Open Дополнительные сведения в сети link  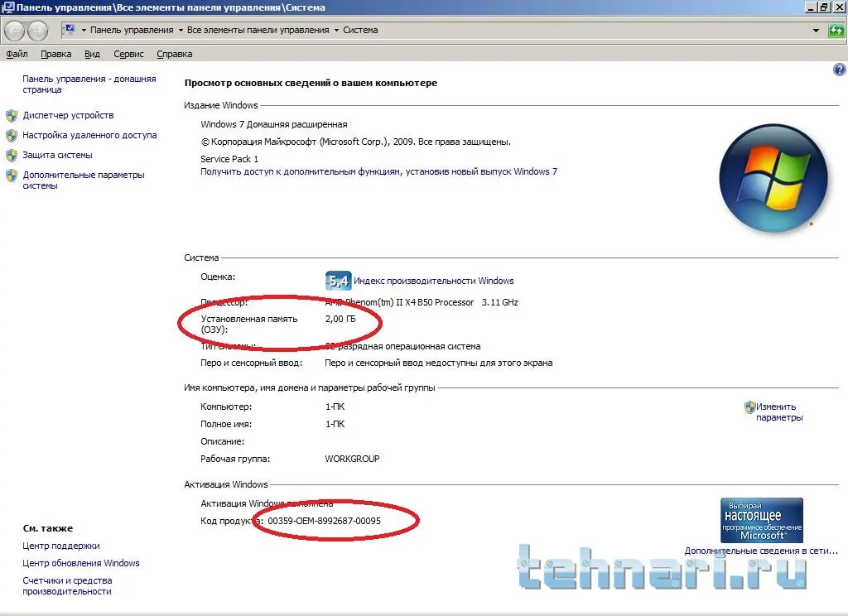point(761,551)
